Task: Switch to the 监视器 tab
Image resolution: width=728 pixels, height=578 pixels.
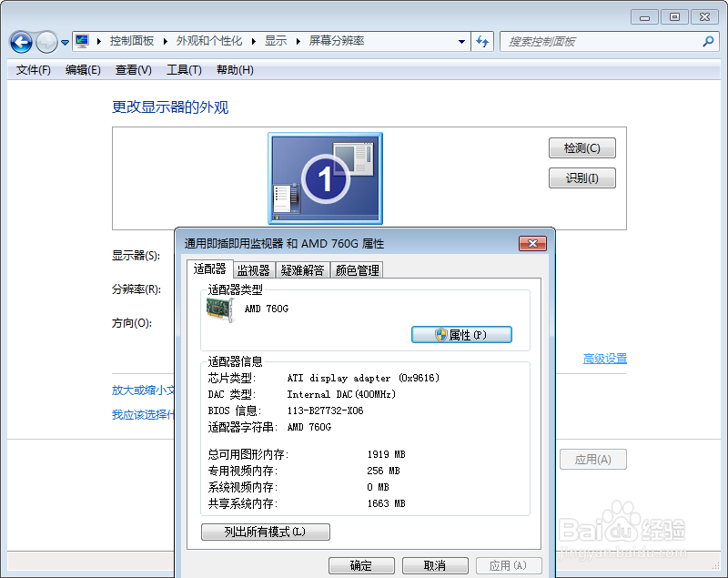Action: click(254, 270)
